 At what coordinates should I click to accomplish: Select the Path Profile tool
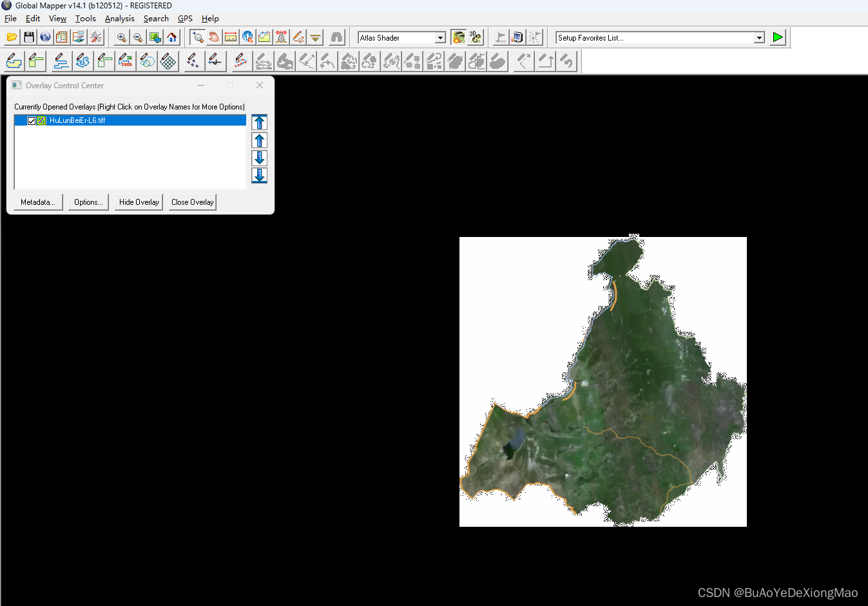coord(264,37)
